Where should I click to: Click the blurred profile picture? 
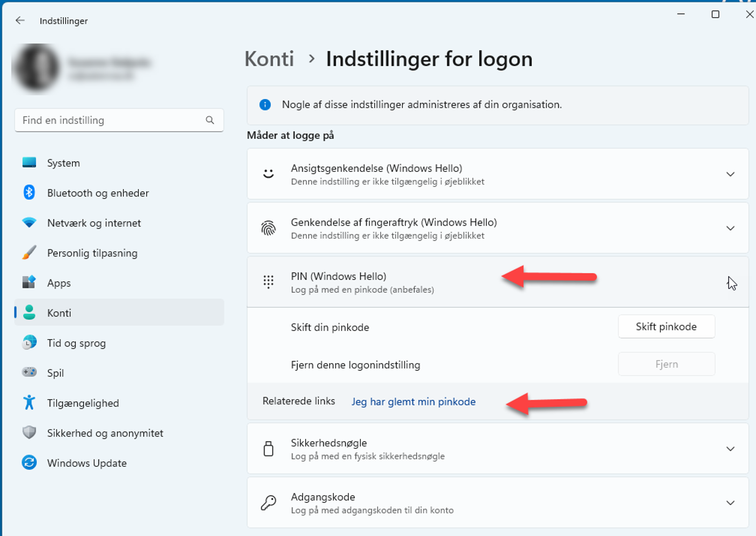tap(36, 68)
